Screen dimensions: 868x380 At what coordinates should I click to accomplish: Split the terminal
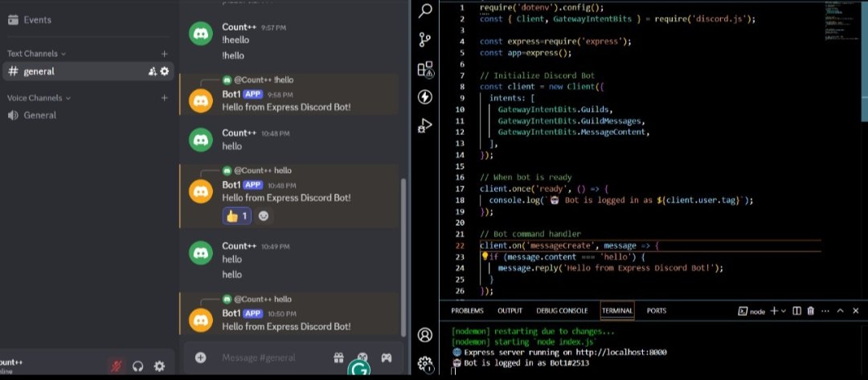pos(796,311)
